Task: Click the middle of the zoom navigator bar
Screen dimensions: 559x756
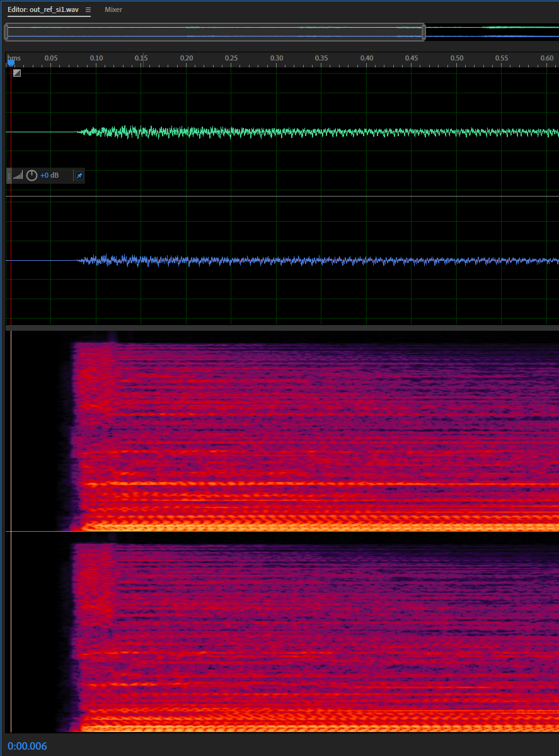Action: [x=214, y=32]
